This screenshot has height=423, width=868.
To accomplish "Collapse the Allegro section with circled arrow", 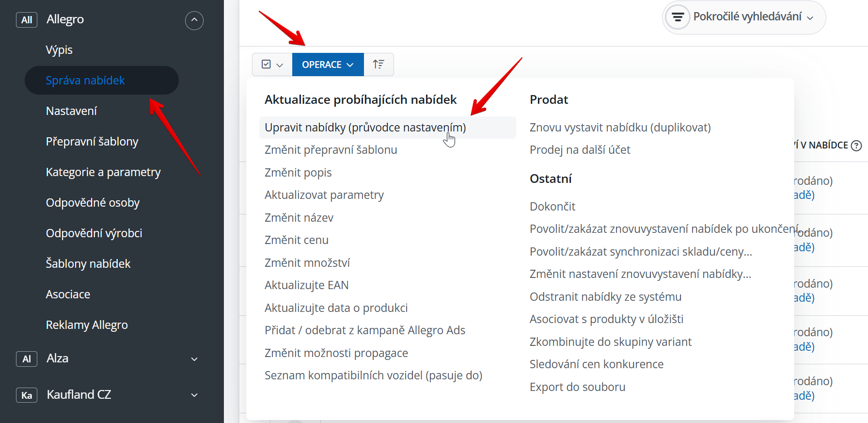I will (x=194, y=20).
